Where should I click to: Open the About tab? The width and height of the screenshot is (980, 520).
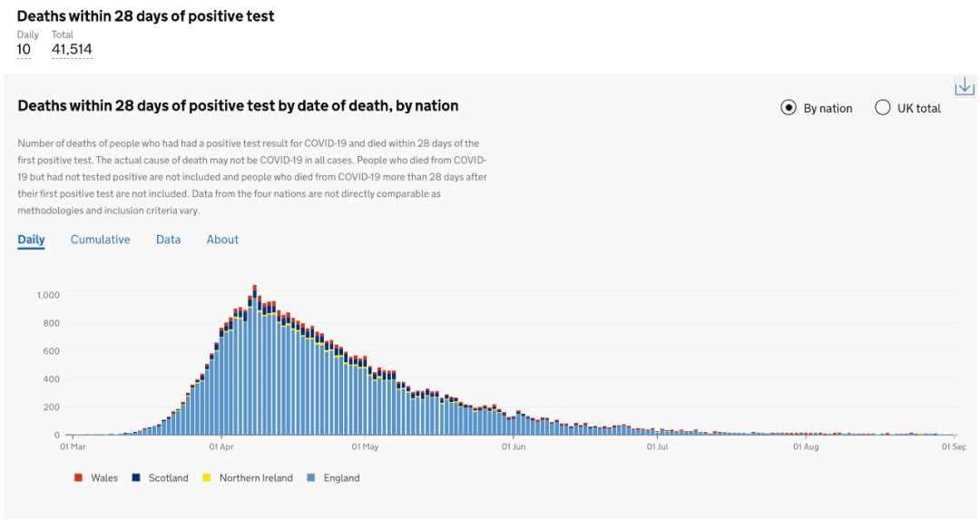pos(222,240)
